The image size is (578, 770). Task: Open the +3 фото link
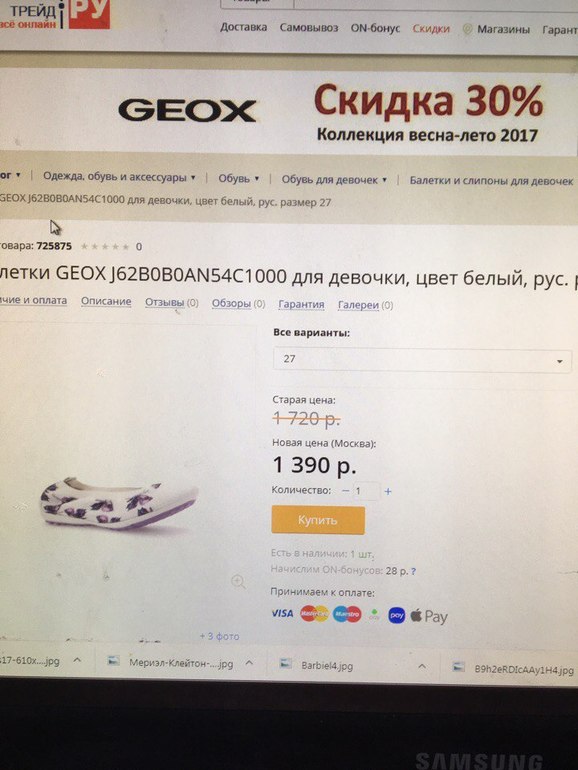220,636
